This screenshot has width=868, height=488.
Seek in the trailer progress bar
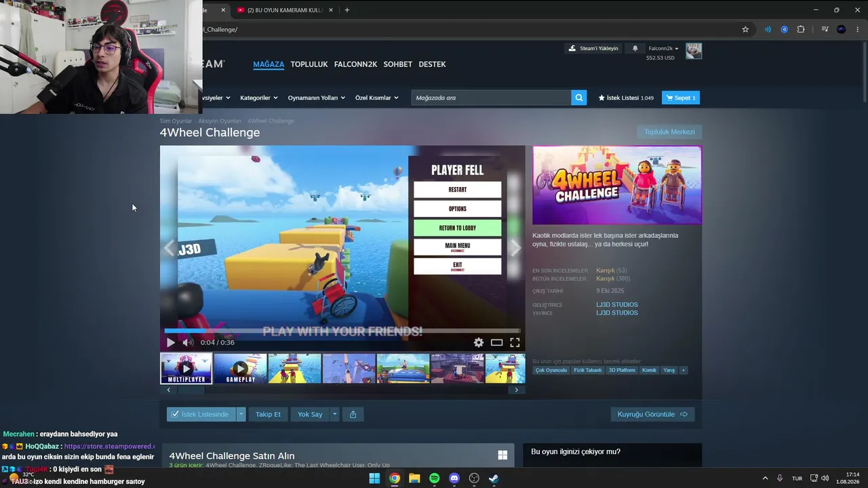tap(342, 331)
